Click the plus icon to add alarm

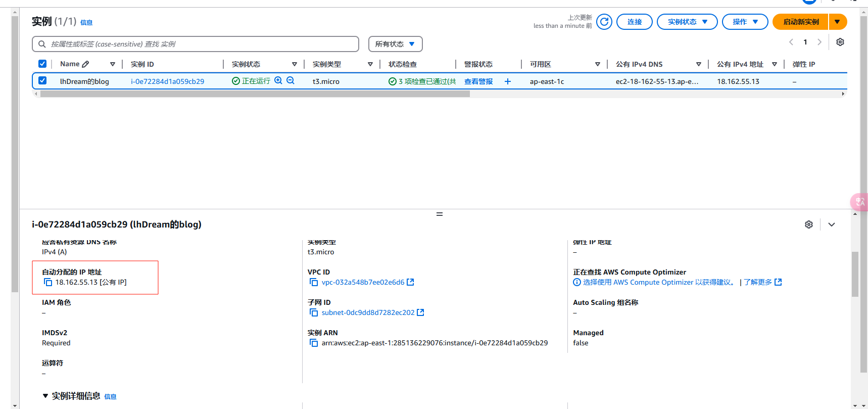coord(508,81)
